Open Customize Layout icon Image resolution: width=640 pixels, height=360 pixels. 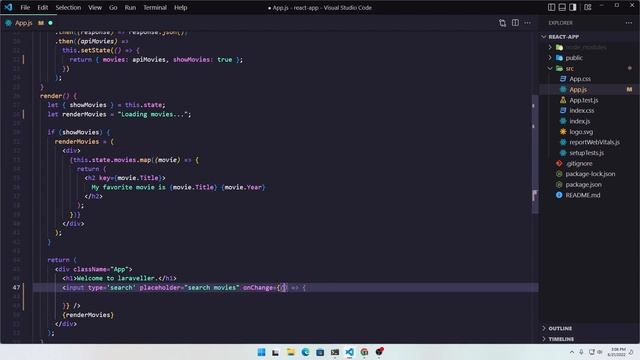pos(588,7)
